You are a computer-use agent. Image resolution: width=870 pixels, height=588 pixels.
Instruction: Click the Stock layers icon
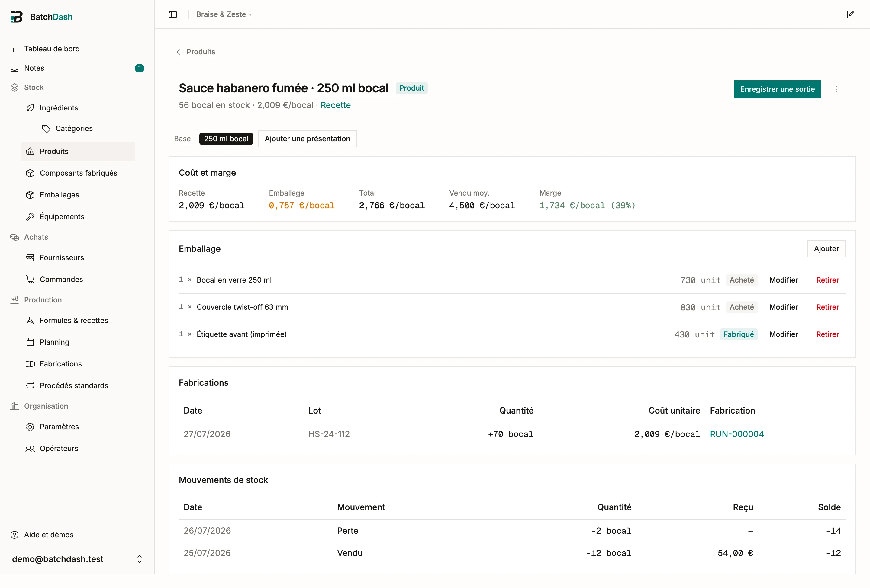click(14, 88)
